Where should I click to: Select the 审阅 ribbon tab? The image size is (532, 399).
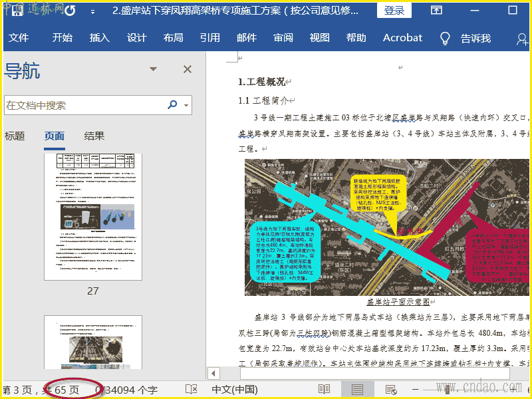pos(283,38)
